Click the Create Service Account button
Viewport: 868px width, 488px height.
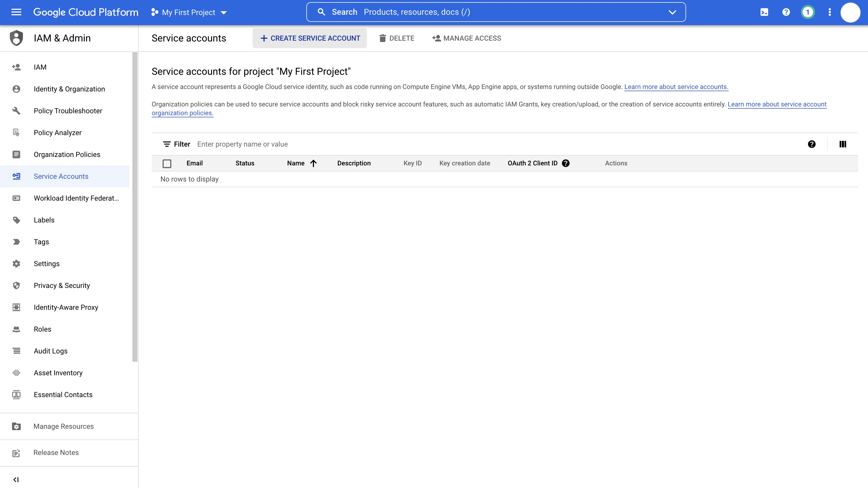pos(310,38)
